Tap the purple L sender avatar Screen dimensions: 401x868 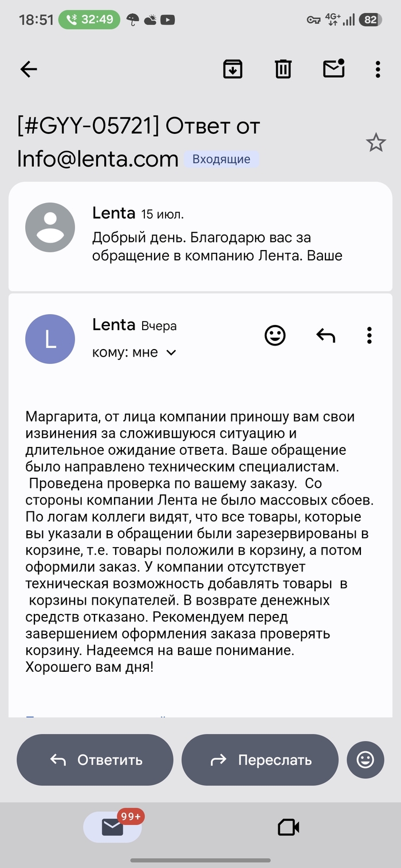[x=50, y=339]
